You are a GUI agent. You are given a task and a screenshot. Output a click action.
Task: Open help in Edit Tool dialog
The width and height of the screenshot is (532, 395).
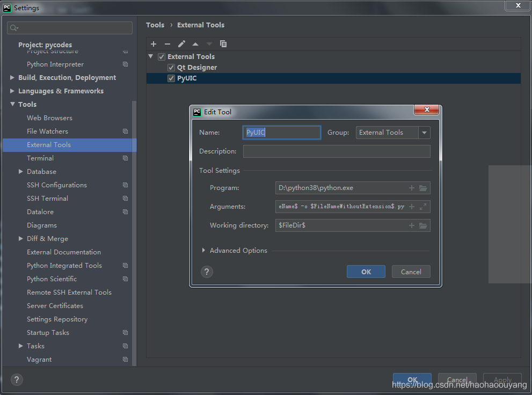pyautogui.click(x=207, y=272)
